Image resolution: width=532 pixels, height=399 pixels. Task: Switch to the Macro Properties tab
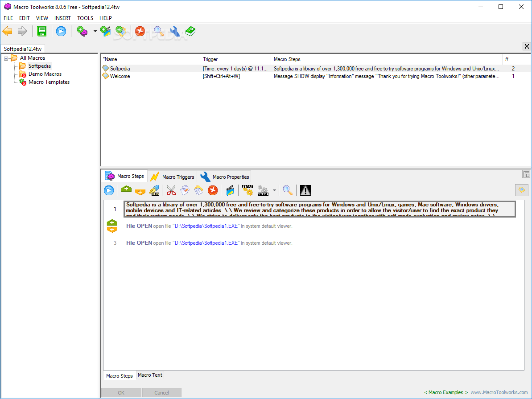pyautogui.click(x=224, y=177)
